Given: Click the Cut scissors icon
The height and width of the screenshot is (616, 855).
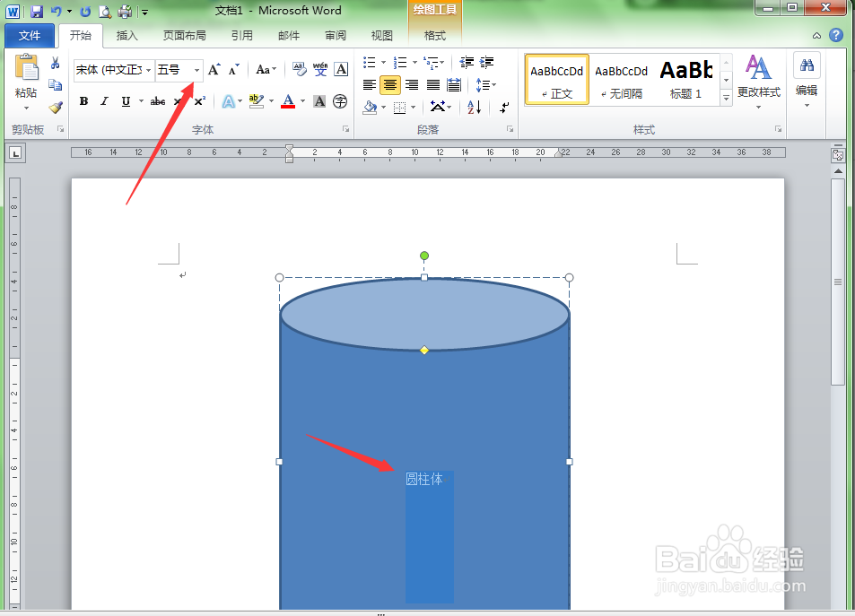Looking at the screenshot, I should [x=55, y=64].
